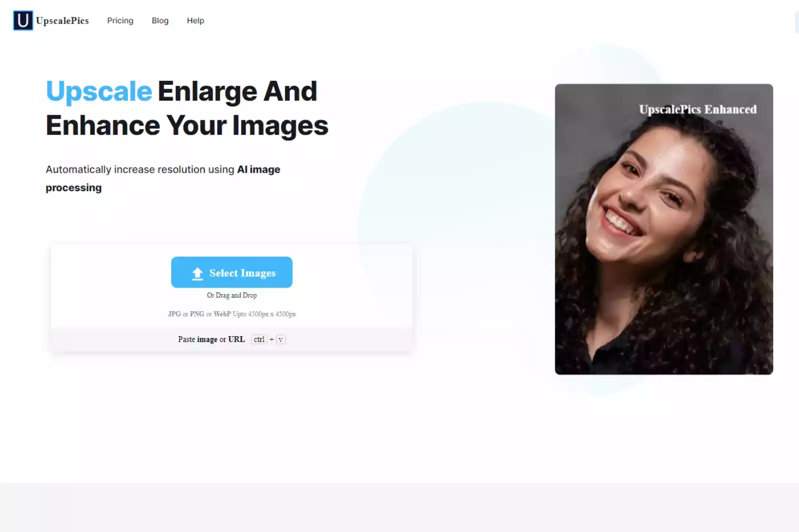Open the enhanced portrait preview image
The width and height of the screenshot is (799, 532).
tap(664, 229)
